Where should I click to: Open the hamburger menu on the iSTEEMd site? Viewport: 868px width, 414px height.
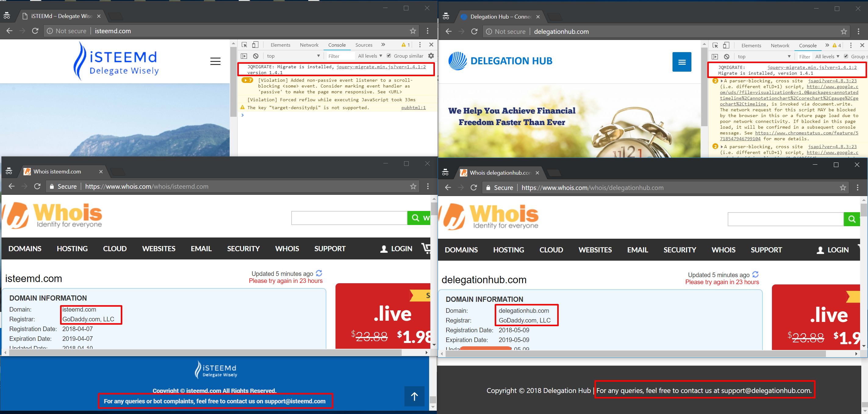(x=215, y=61)
